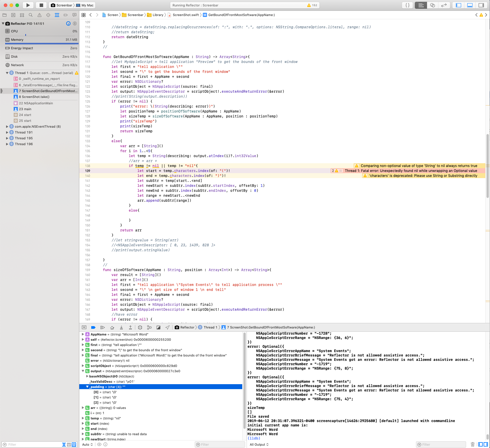The width and height of the screenshot is (490, 448).
Task: Clear the console with trash icon
Action: 473,445
